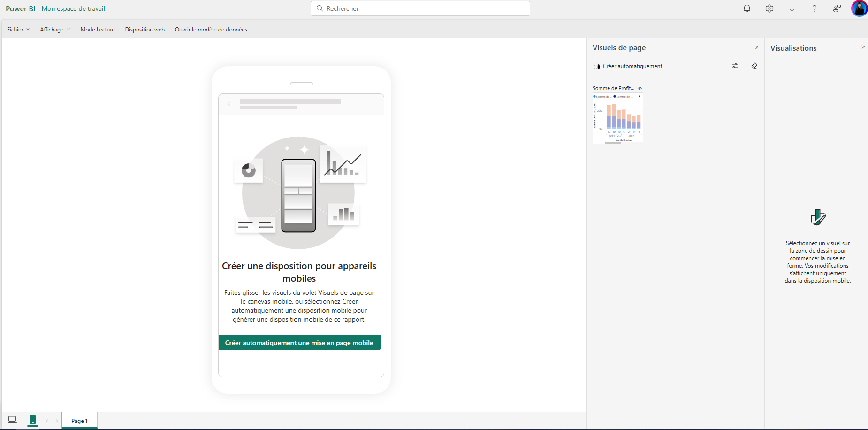The height and width of the screenshot is (430, 868).
Task: Select the Page 1 tab
Action: [79, 421]
